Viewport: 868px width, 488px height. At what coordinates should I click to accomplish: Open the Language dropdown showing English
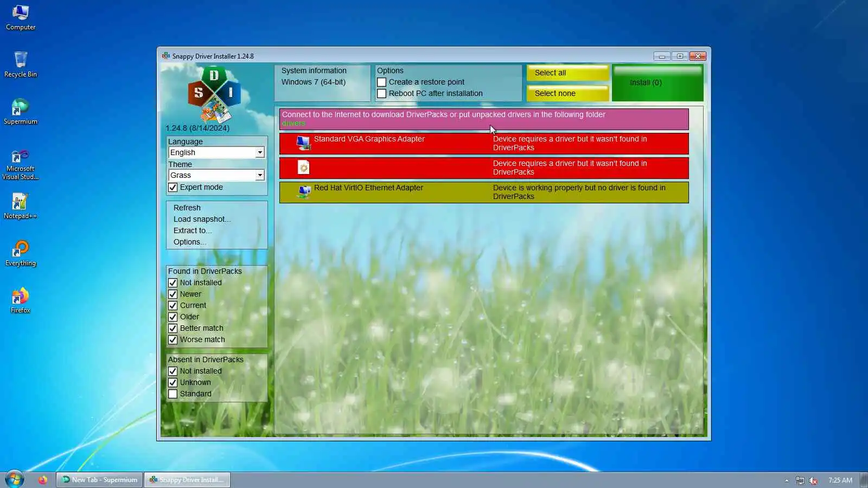click(216, 153)
